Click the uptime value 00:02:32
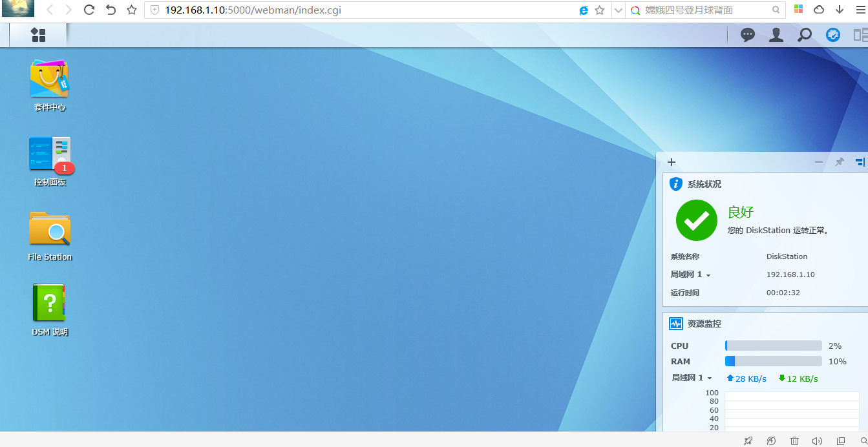The image size is (868, 447). point(783,293)
